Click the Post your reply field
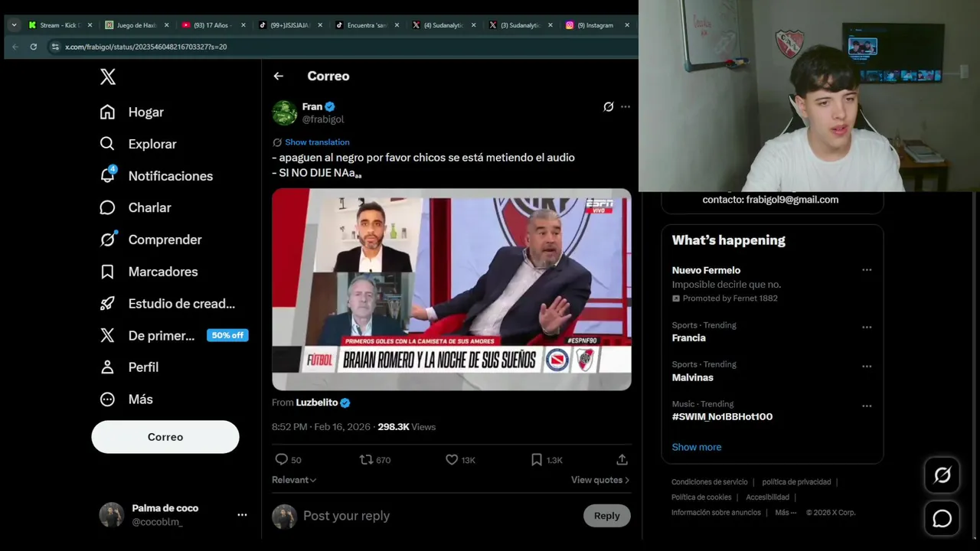980x551 pixels. coord(439,516)
